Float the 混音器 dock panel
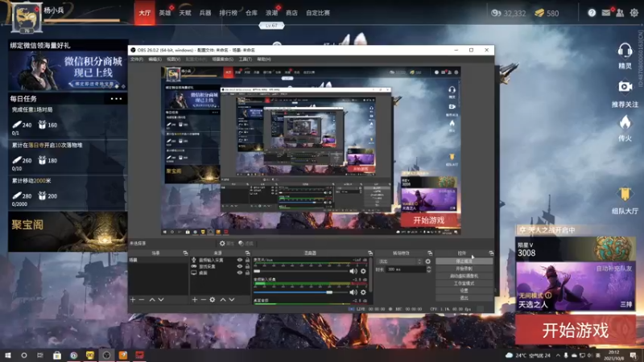 [370, 253]
